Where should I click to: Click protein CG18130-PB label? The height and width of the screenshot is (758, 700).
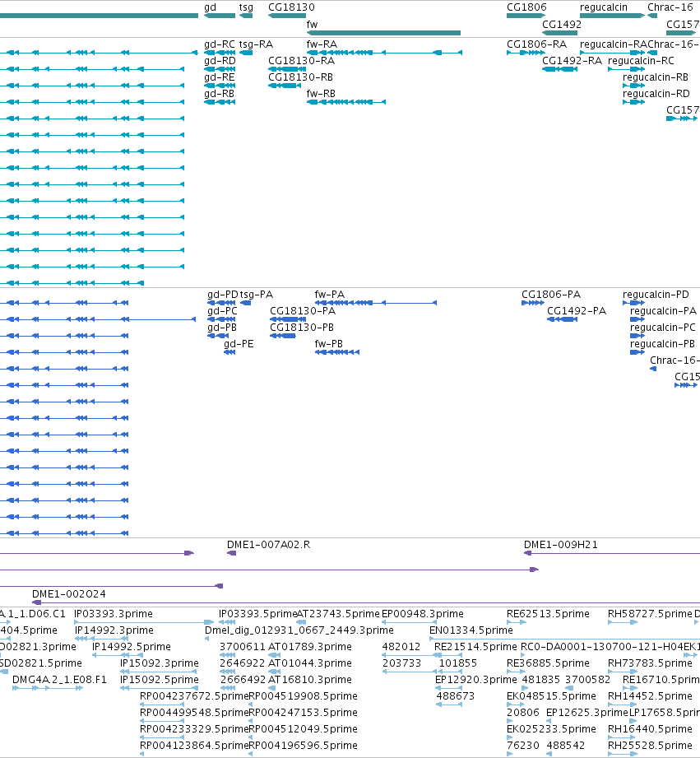(302, 328)
